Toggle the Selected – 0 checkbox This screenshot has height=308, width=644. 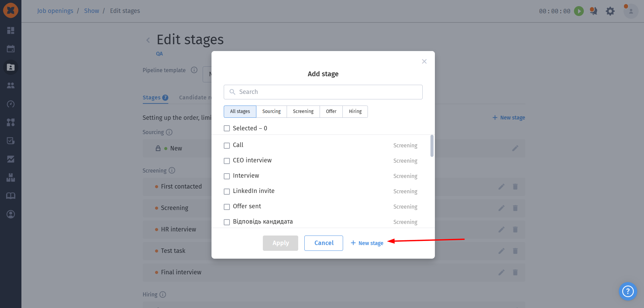[227, 128]
